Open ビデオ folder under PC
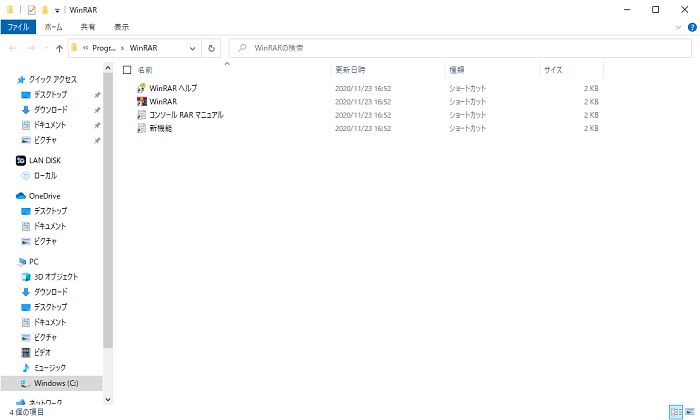 click(x=42, y=353)
